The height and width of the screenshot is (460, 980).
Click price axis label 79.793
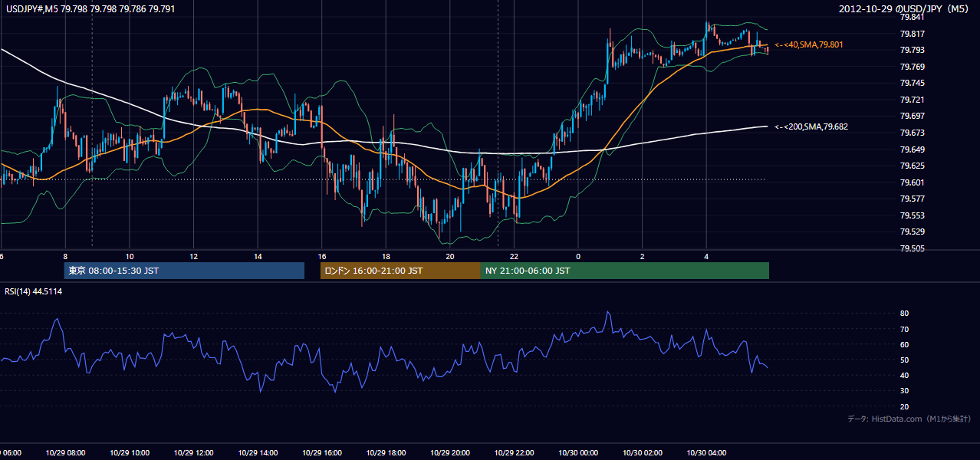911,50
